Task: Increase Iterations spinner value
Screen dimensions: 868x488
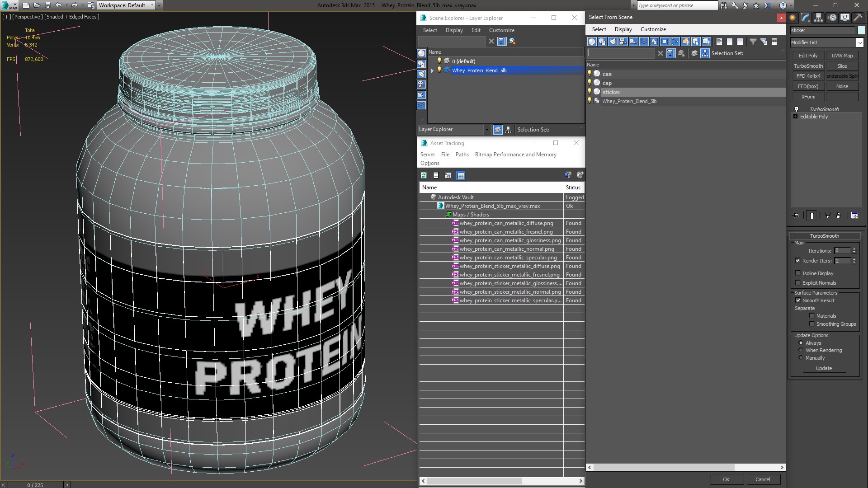Action: (854, 249)
